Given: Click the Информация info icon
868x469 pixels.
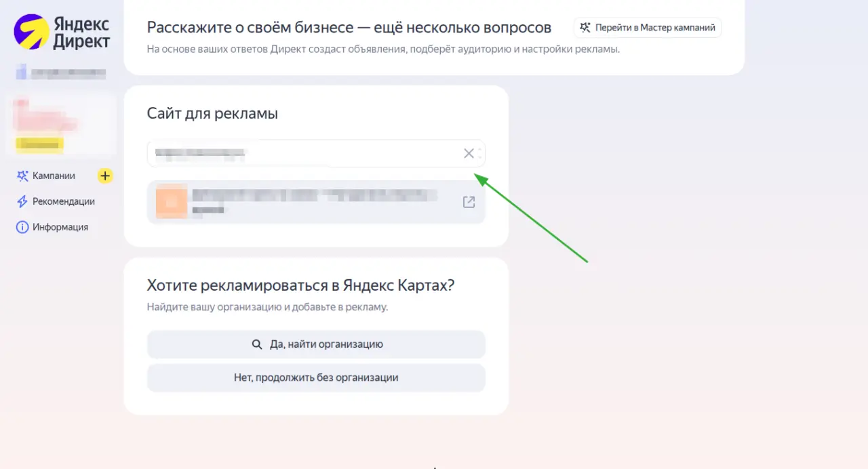Looking at the screenshot, I should coord(22,228).
